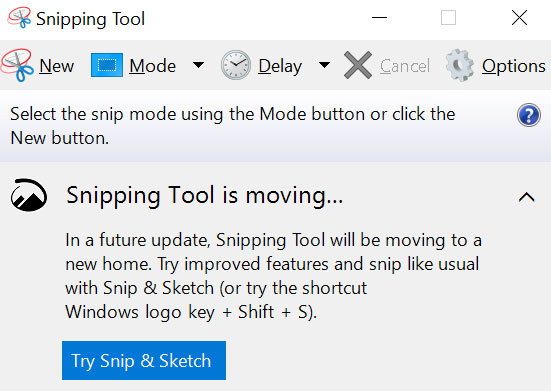551x391 pixels.
Task: Click the gray X Cancel icon
Action: pyautogui.click(x=358, y=65)
